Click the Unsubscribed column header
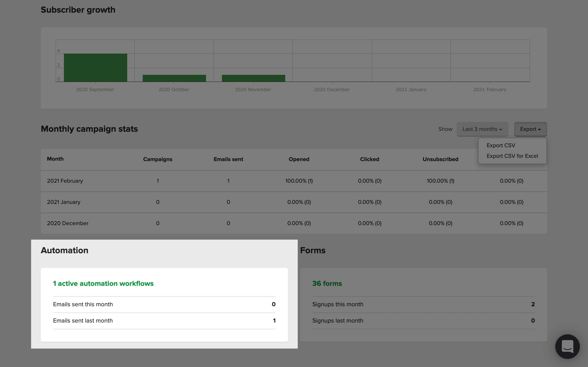 (x=440, y=159)
